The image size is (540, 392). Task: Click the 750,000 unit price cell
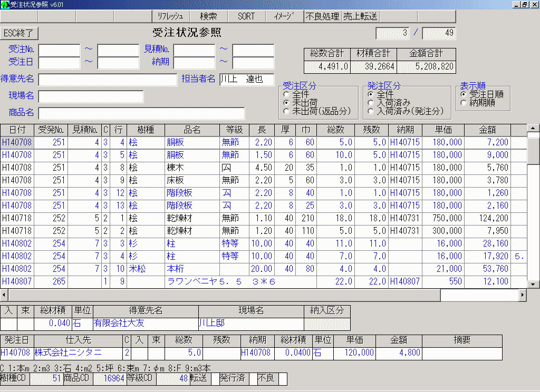coord(443,218)
